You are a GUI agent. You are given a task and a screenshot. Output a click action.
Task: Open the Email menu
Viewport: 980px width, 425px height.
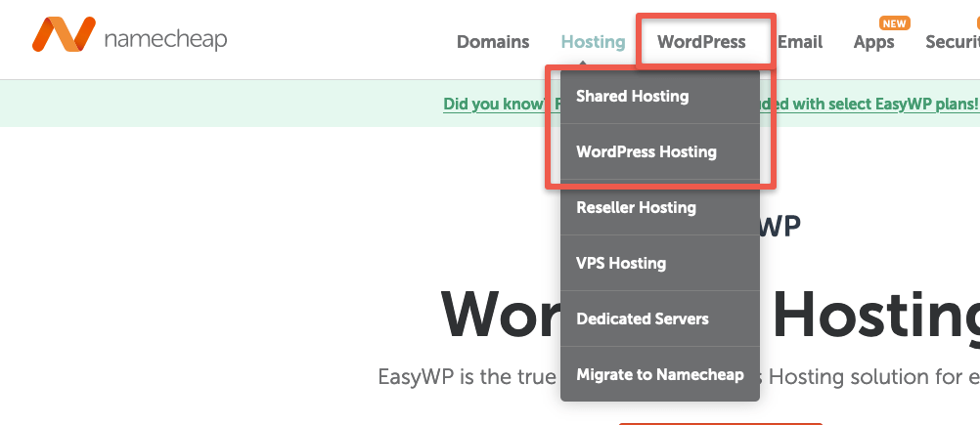800,42
